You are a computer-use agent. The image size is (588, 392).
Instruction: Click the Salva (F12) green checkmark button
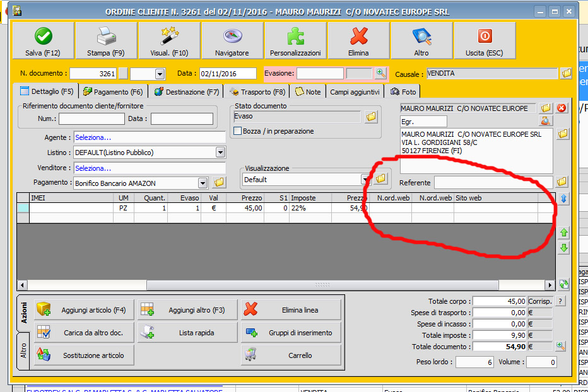pyautogui.click(x=43, y=40)
